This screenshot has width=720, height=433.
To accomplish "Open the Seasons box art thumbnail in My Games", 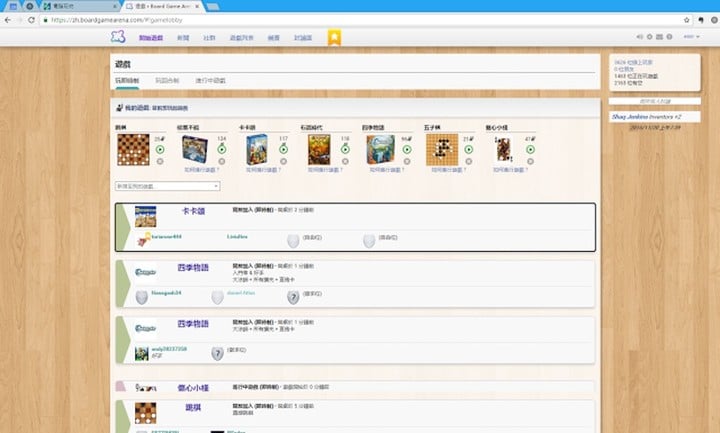I will (380, 150).
